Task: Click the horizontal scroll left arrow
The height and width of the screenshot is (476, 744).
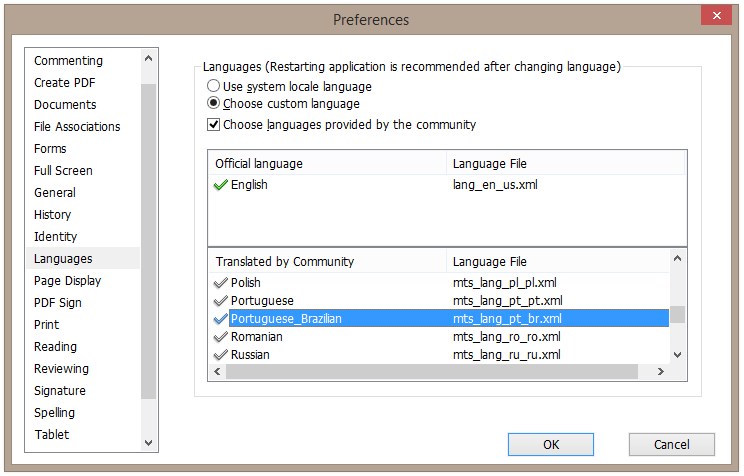Action: click(217, 372)
